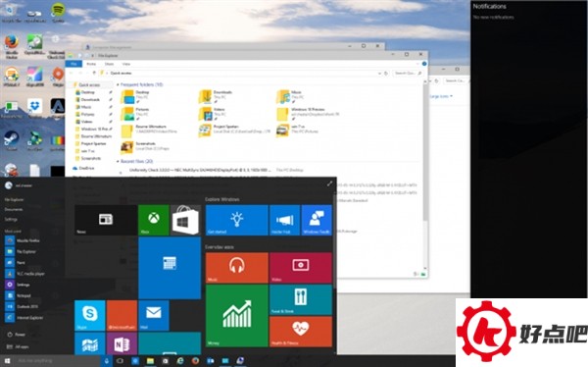Open All apps in Start menu
This screenshot has height=367, width=588.
18,346
